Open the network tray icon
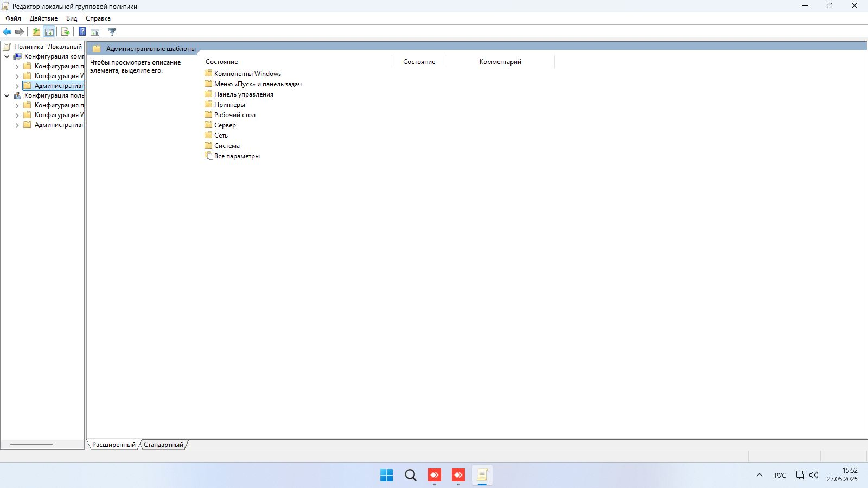 pos(800,475)
